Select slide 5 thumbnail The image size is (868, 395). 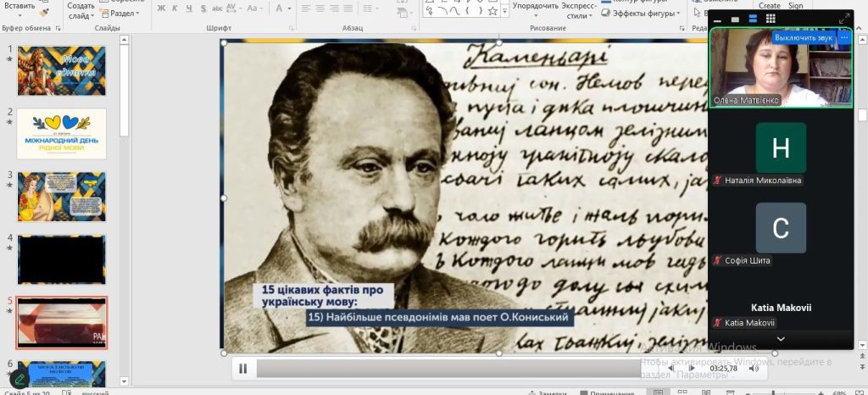[x=61, y=323]
